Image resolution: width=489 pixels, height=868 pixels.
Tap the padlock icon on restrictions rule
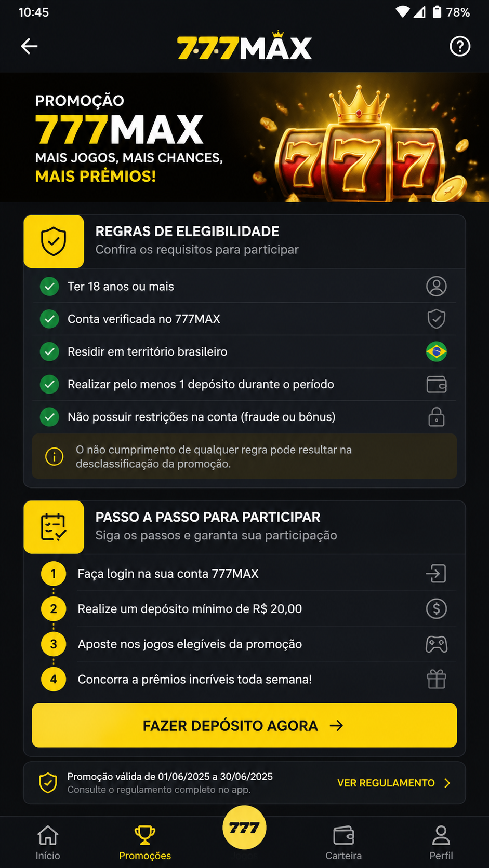click(x=437, y=417)
